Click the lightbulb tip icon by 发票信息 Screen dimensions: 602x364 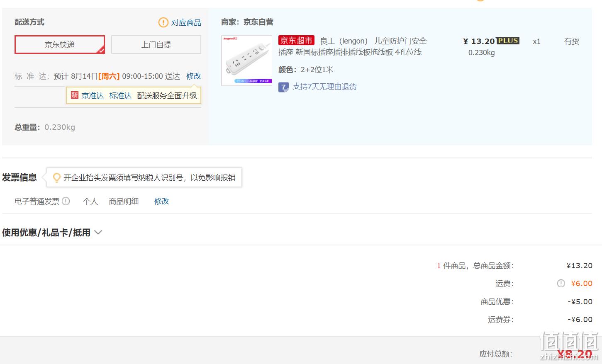click(57, 177)
